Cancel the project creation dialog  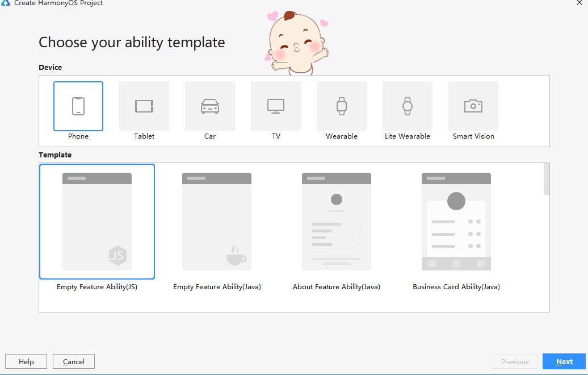click(x=74, y=361)
